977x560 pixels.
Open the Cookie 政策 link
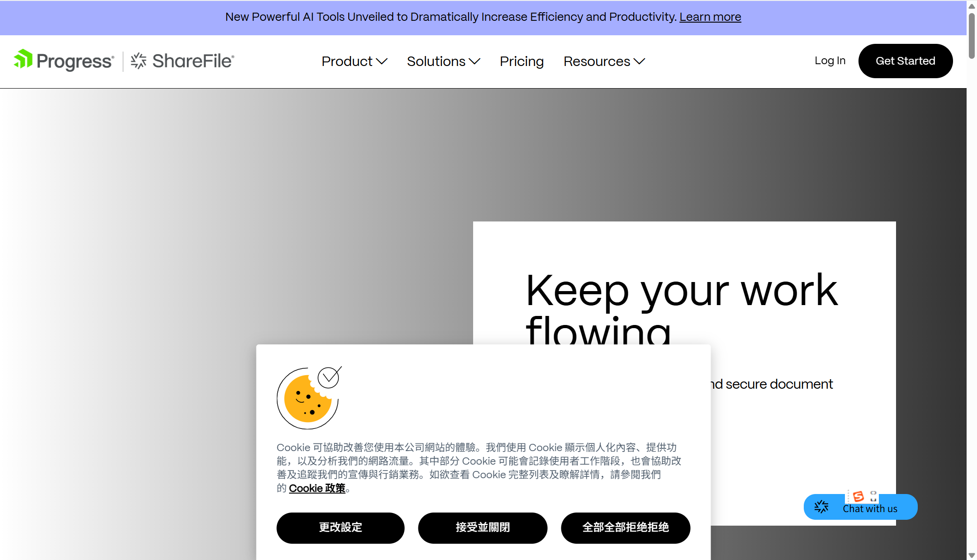pos(317,488)
